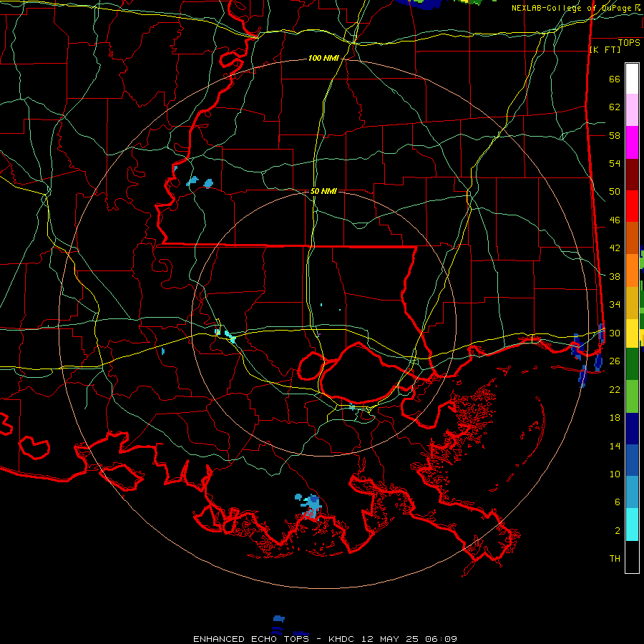Click the 42 value on the legend scale
The image size is (644, 644).
(x=615, y=248)
